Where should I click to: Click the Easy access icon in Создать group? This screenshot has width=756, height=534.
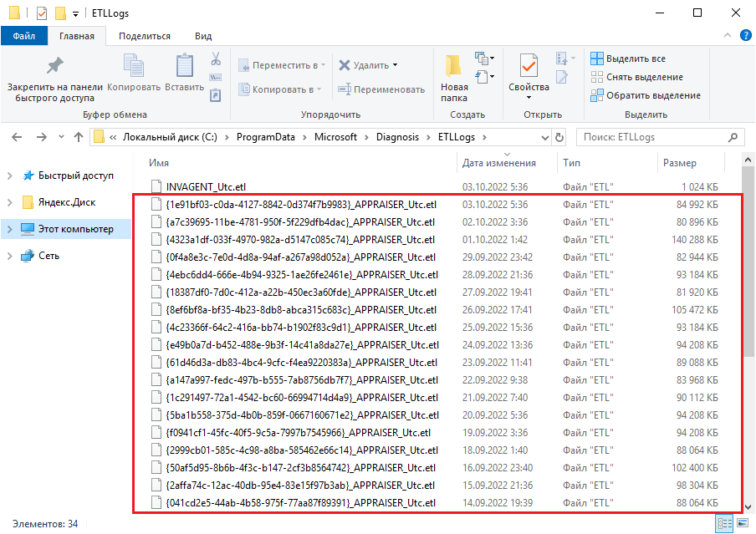pyautogui.click(x=483, y=76)
